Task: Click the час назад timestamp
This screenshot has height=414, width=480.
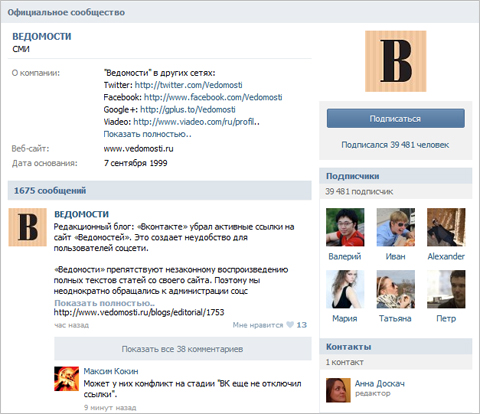Action: [x=71, y=325]
